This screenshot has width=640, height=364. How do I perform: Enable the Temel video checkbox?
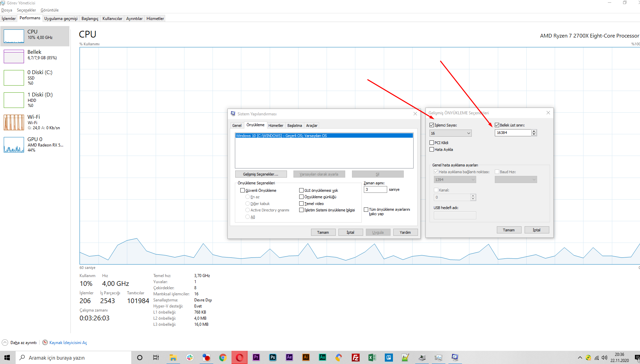(x=301, y=204)
